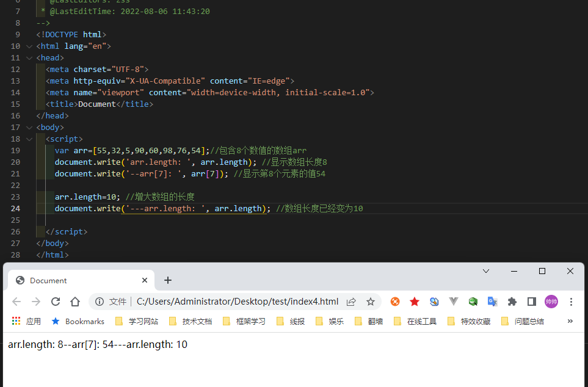Click the DOCTYPE html line
588x387 pixels.
(x=71, y=35)
